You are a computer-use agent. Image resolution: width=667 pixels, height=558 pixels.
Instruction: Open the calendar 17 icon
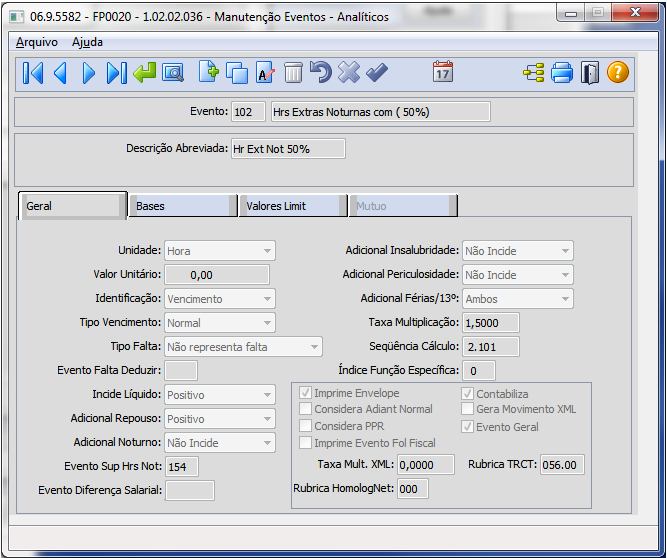tap(443, 71)
